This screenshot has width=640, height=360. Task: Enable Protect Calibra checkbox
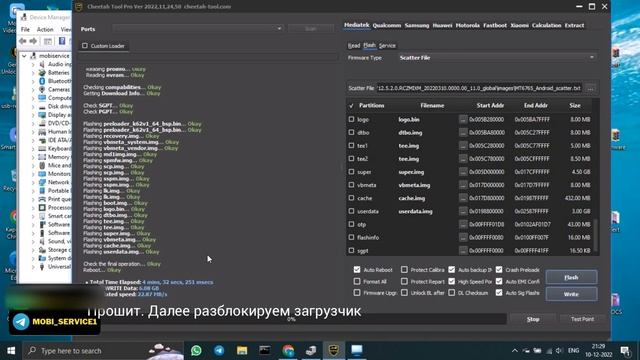click(x=404, y=270)
